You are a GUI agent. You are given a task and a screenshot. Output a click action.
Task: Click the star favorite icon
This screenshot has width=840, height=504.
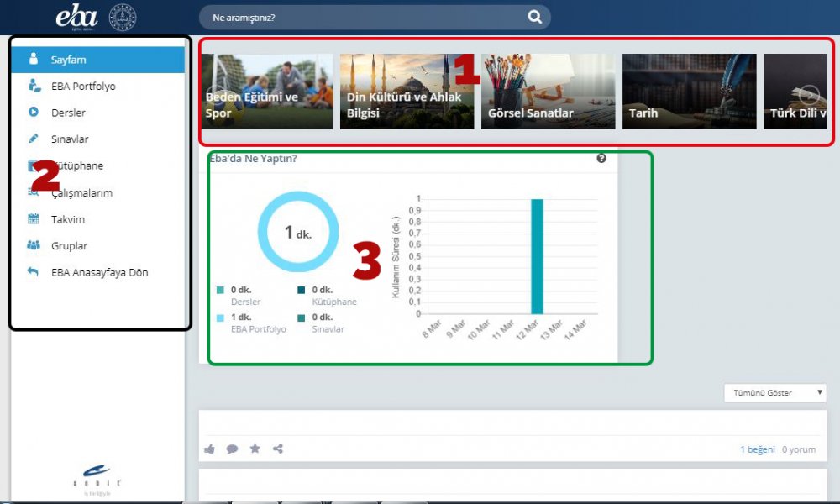click(255, 449)
